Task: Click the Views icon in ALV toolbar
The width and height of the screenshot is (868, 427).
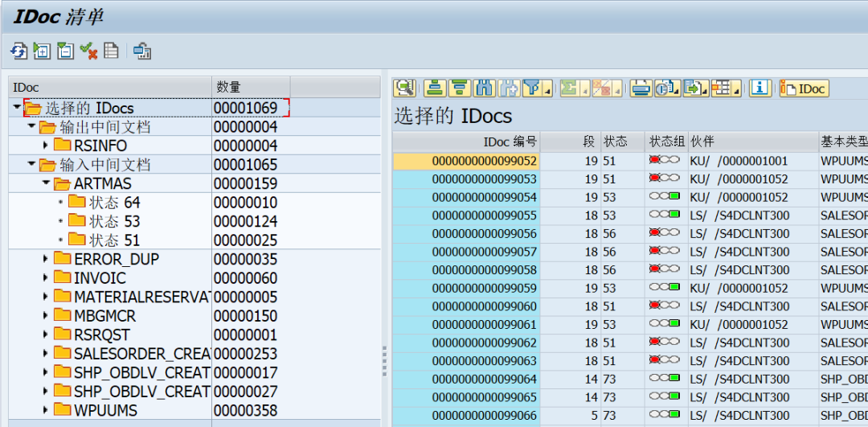Action: pyautogui.click(x=664, y=88)
